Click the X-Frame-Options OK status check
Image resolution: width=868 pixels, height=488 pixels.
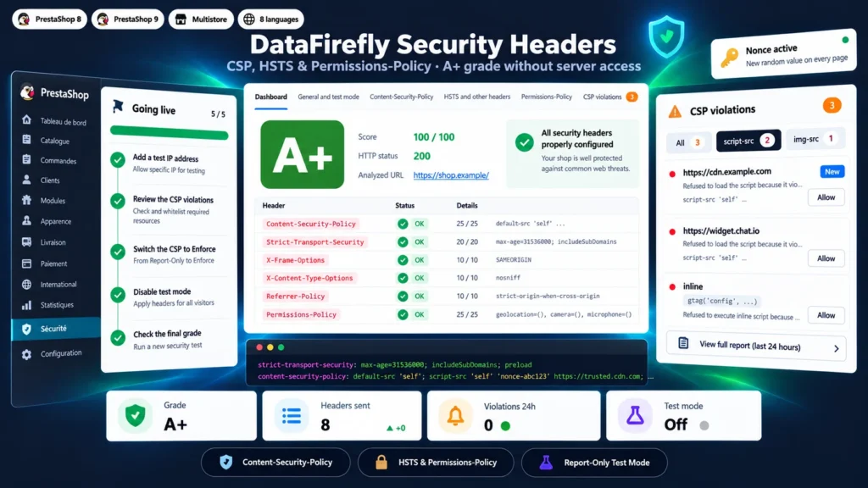(x=403, y=260)
